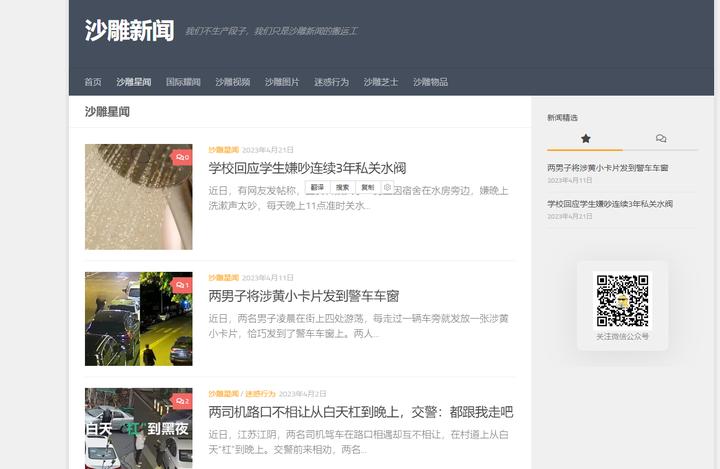This screenshot has width=720, height=469.
Task: Open the shower head article thumbnail
Action: pyautogui.click(x=139, y=197)
